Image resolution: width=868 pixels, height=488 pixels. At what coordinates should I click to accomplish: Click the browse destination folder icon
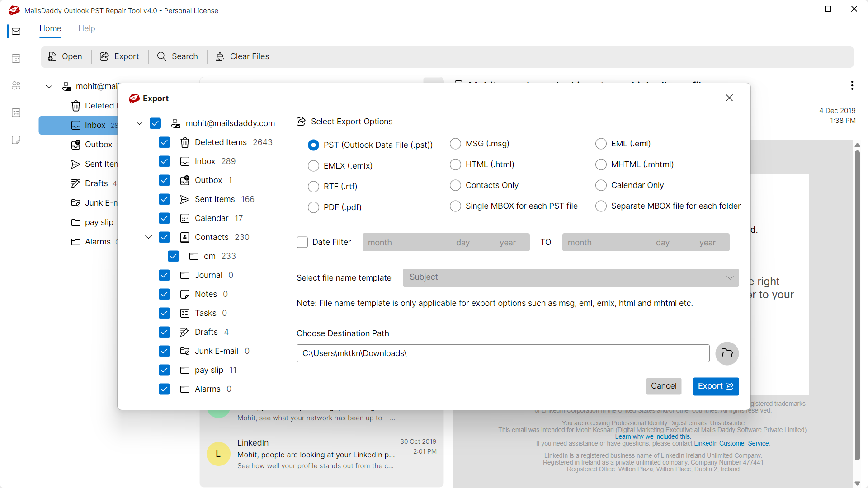point(727,353)
